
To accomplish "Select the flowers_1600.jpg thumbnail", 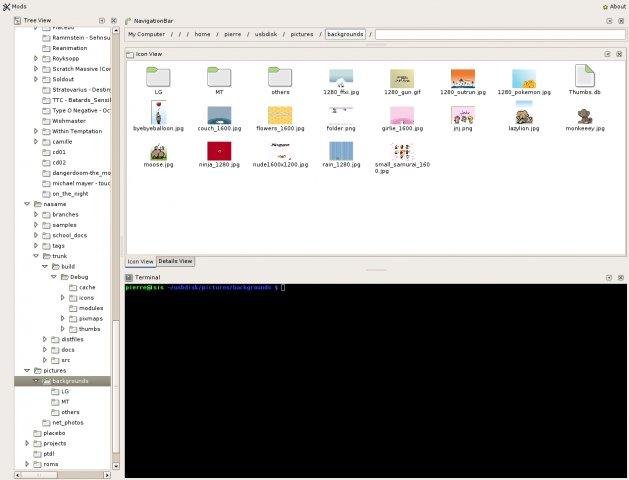I will 280,115.
